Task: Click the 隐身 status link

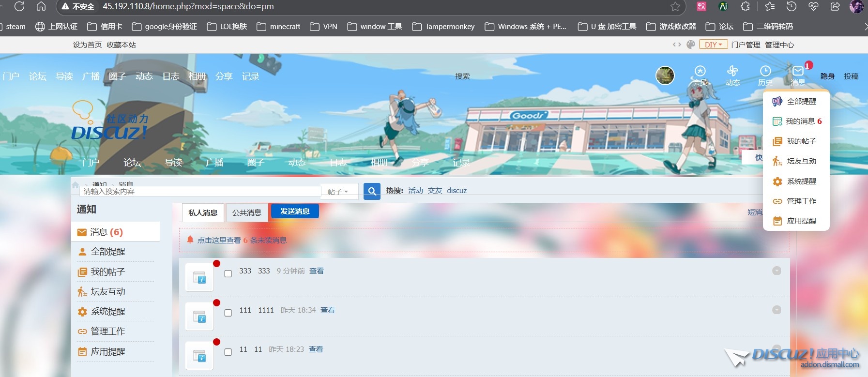Action: coord(827,76)
